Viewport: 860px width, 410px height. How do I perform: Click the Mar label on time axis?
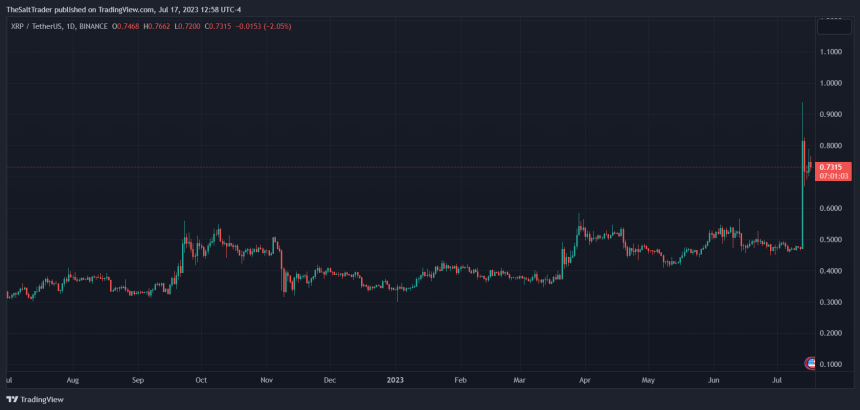(520, 379)
